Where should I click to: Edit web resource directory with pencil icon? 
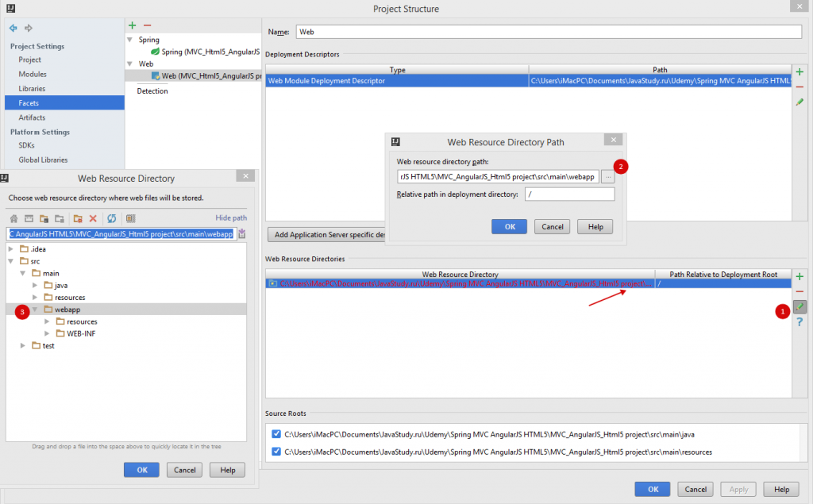click(800, 306)
